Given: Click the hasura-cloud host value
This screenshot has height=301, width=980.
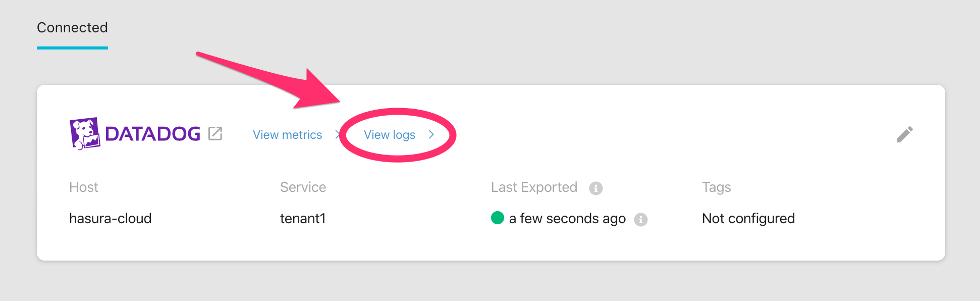Looking at the screenshot, I should point(111,219).
